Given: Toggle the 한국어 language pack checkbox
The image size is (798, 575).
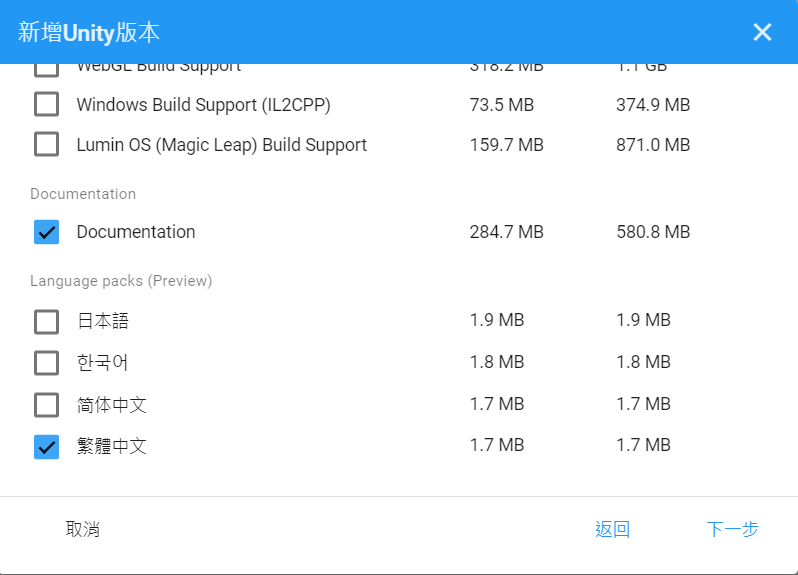Looking at the screenshot, I should tap(46, 362).
